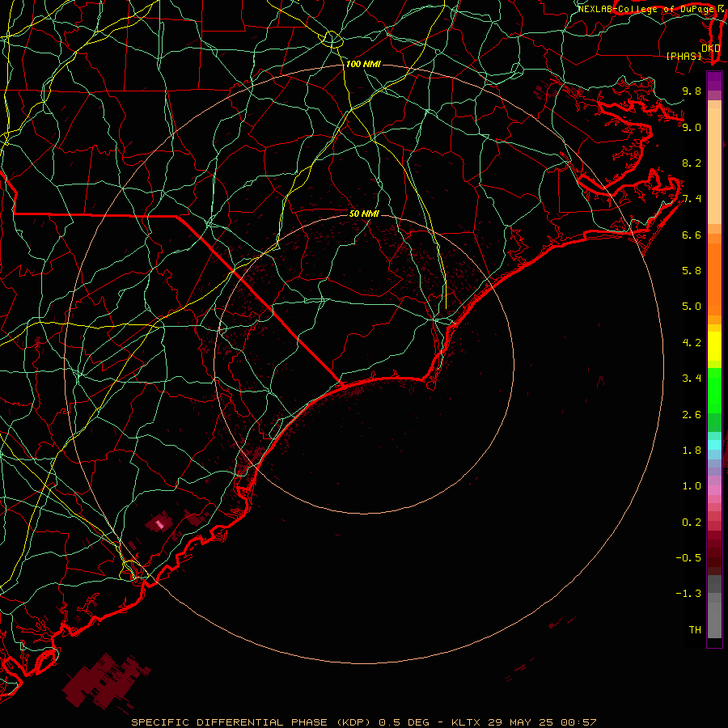This screenshot has height=728, width=728.
Task: Click the purple segment atop the color bar
Action: [x=714, y=81]
